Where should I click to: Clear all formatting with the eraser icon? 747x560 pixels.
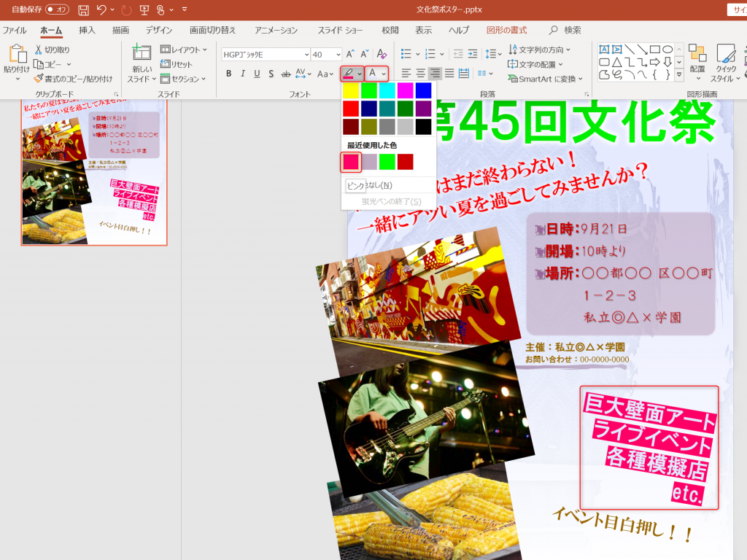point(381,54)
